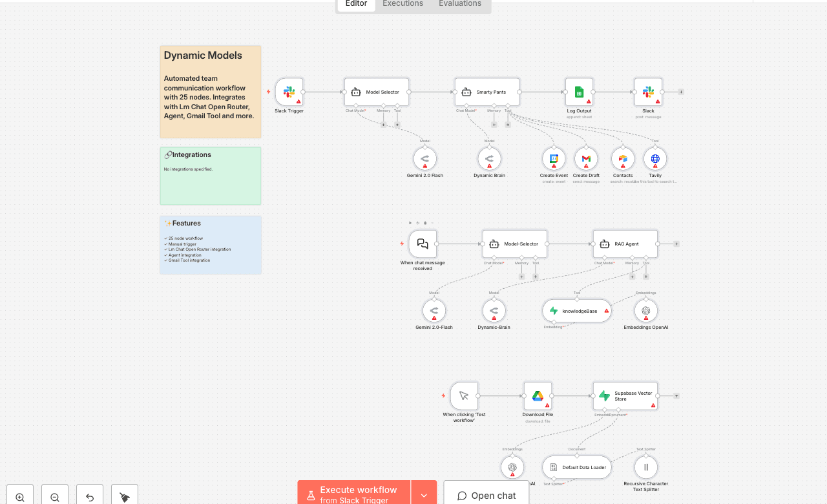Select the Dynamic Models sticky note
Image resolution: width=827 pixels, height=504 pixels.
click(x=210, y=90)
